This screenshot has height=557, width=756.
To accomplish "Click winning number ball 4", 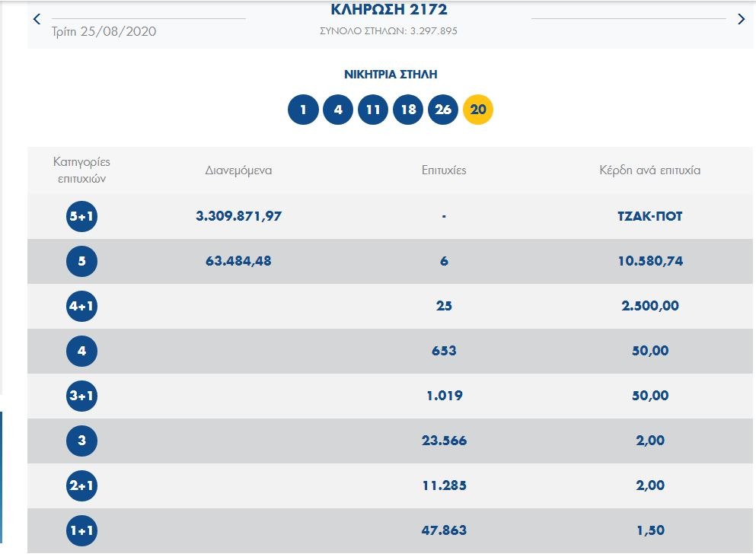I will (x=338, y=110).
